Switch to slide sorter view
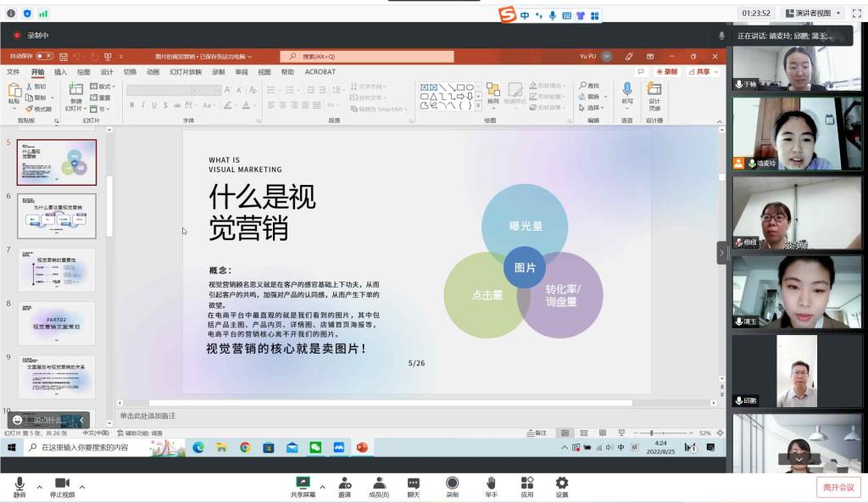The image size is (868, 503). pyautogui.click(x=584, y=433)
